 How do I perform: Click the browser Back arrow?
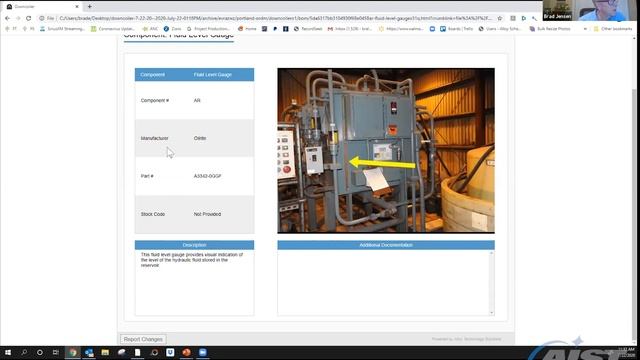coord(7,18)
